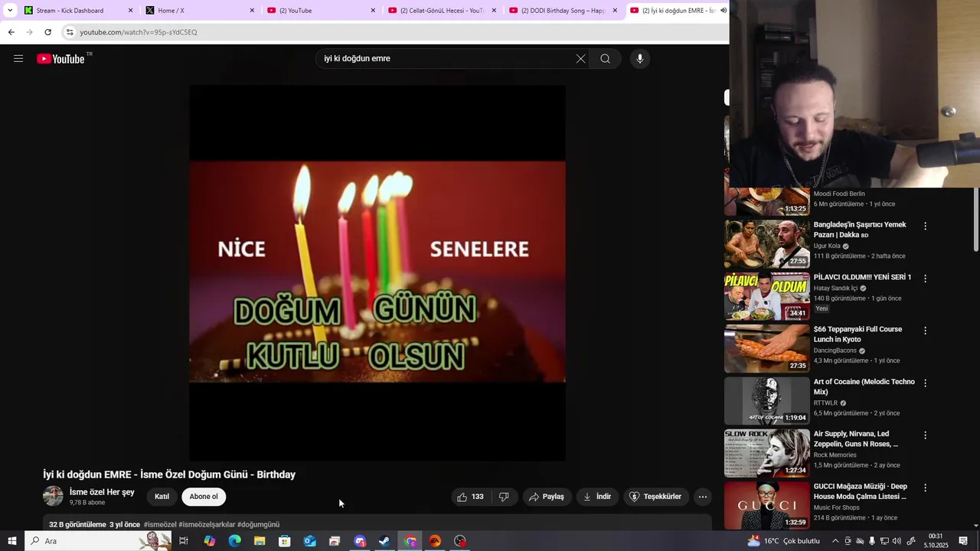Close the Stream - Kick Dashboard tab

pyautogui.click(x=130, y=11)
